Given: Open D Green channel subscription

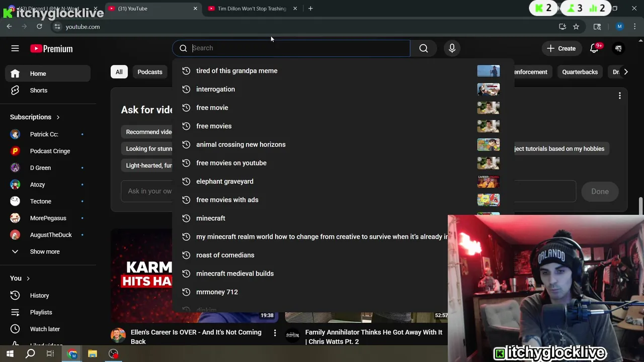Looking at the screenshot, I should [x=48, y=168].
